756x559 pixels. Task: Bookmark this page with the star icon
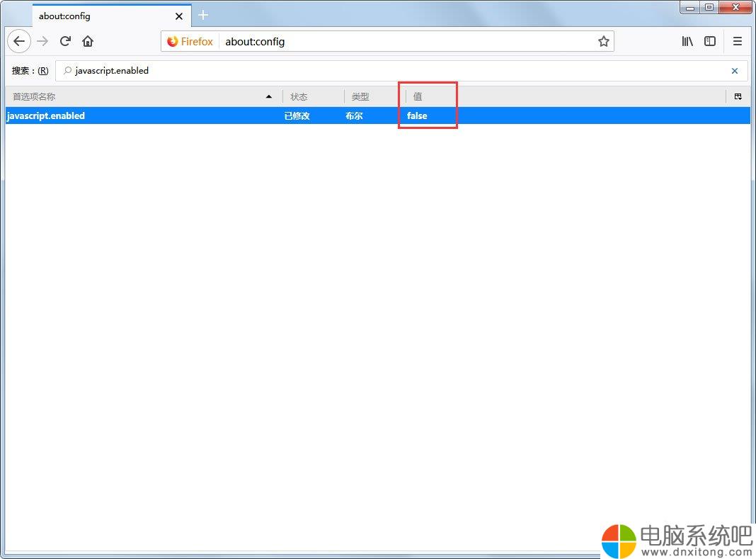point(604,42)
